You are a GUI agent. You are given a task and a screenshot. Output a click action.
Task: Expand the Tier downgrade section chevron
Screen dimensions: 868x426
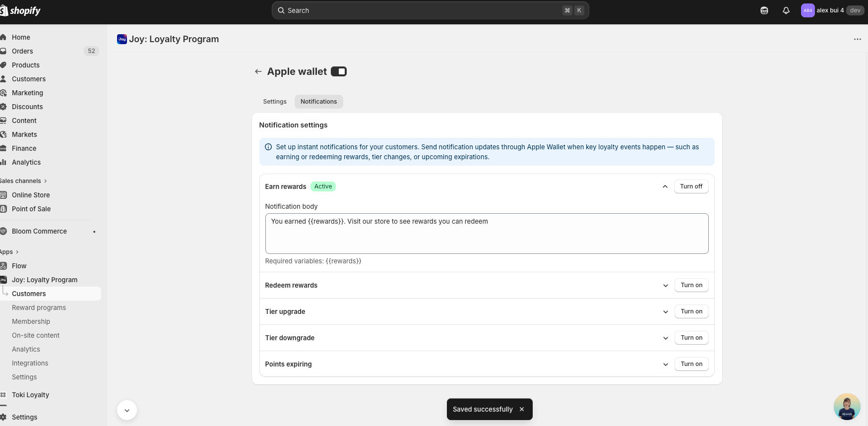pos(666,338)
